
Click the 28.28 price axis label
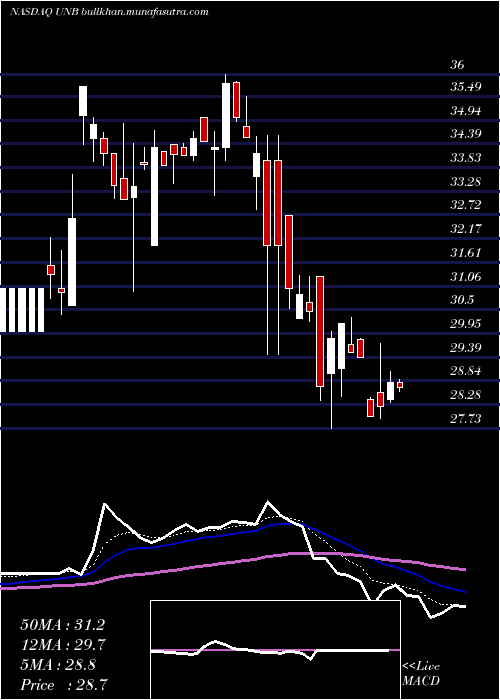(466, 395)
